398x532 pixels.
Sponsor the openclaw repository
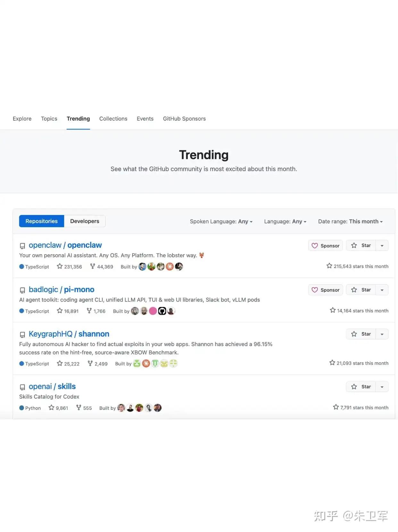click(x=326, y=245)
